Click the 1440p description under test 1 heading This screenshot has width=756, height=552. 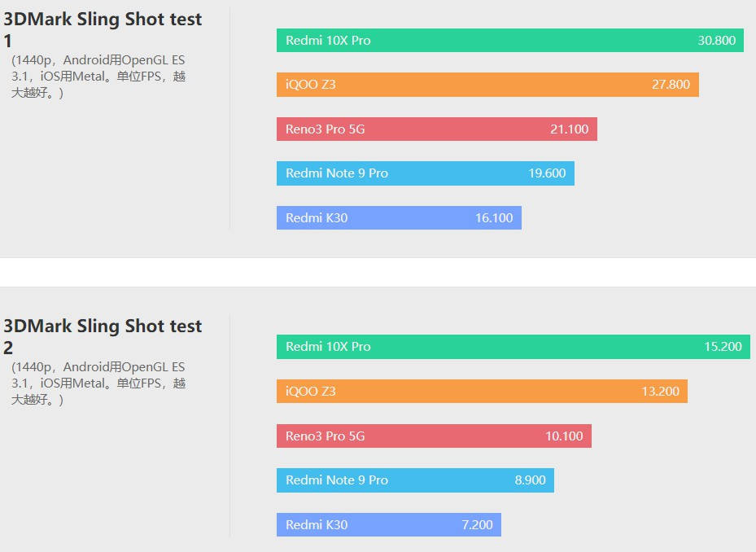coord(98,77)
